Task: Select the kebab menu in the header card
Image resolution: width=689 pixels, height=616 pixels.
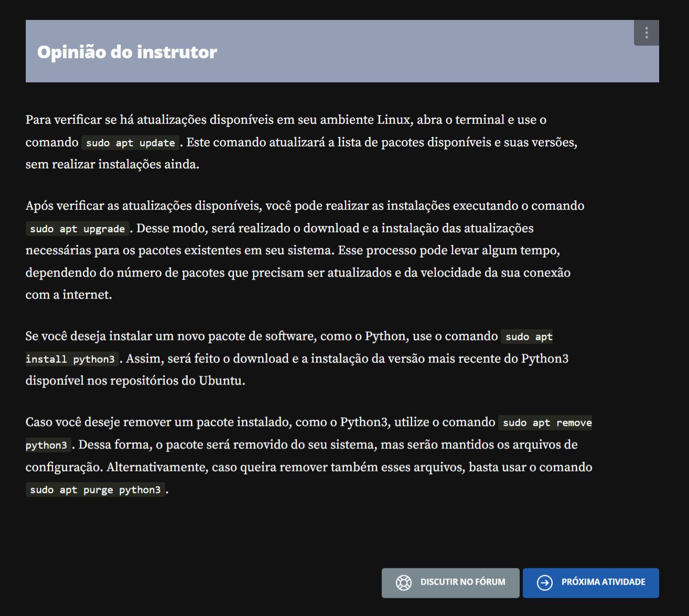Action: 646,33
